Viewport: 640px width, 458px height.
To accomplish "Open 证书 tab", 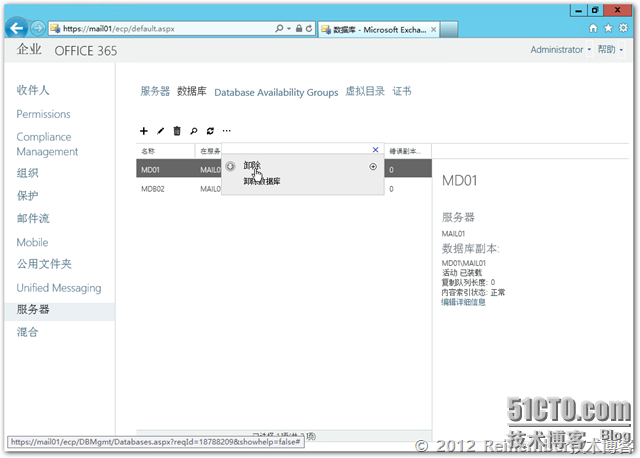I will 402,91.
